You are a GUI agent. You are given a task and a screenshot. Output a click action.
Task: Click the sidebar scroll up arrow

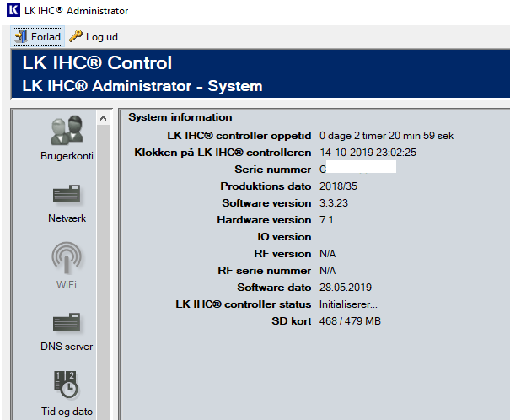pyautogui.click(x=103, y=118)
